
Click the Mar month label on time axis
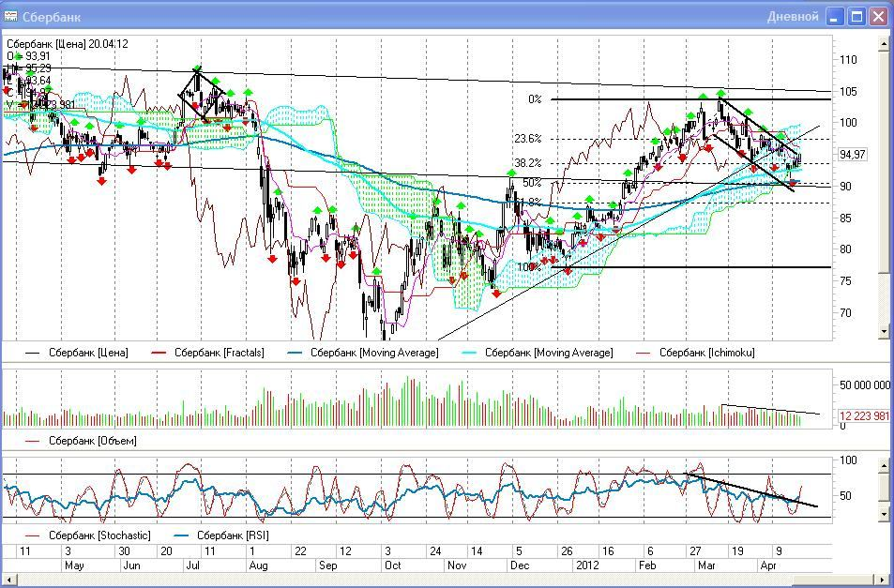706,565
